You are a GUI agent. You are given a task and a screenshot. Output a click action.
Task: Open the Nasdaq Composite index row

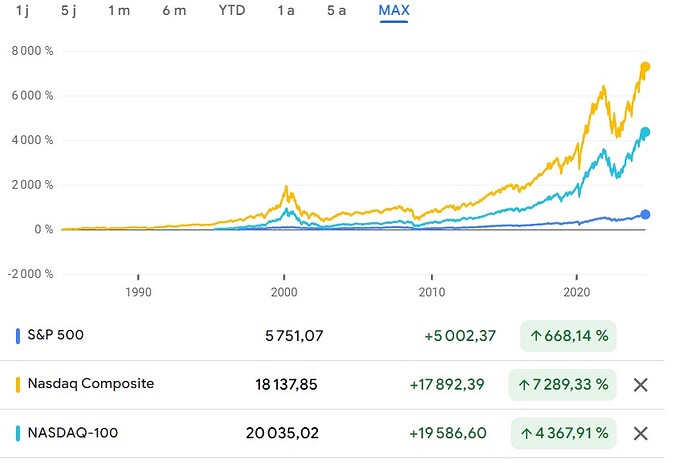tap(91, 384)
